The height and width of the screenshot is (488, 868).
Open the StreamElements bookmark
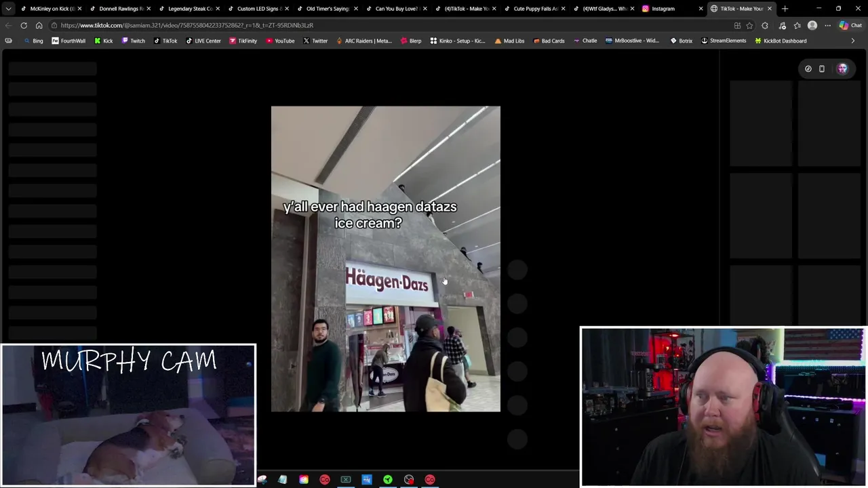(723, 41)
